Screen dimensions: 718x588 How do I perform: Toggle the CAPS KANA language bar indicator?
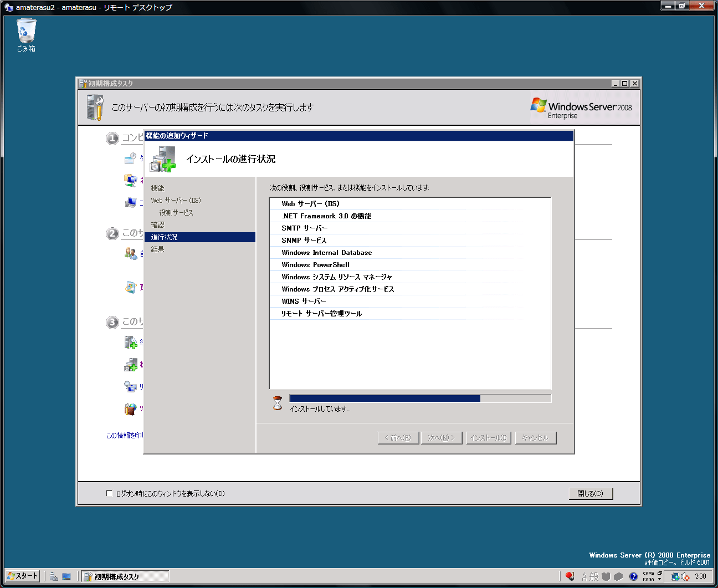click(648, 576)
